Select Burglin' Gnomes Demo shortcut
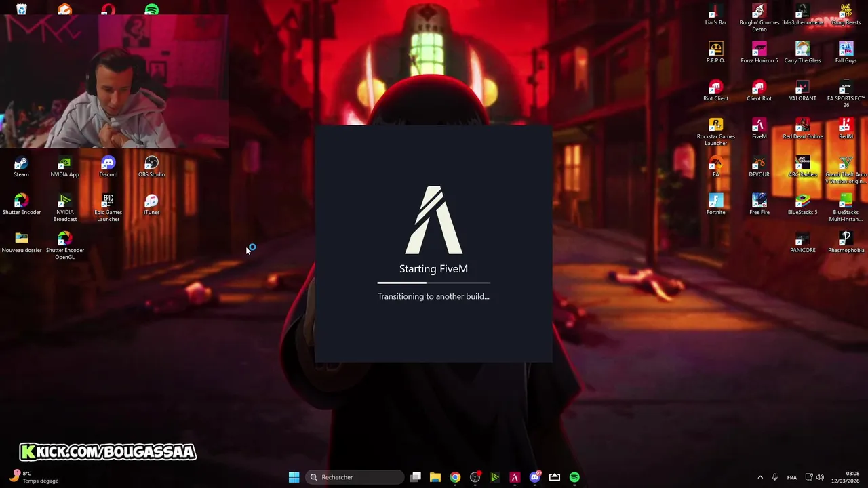The image size is (868, 488). (759, 18)
